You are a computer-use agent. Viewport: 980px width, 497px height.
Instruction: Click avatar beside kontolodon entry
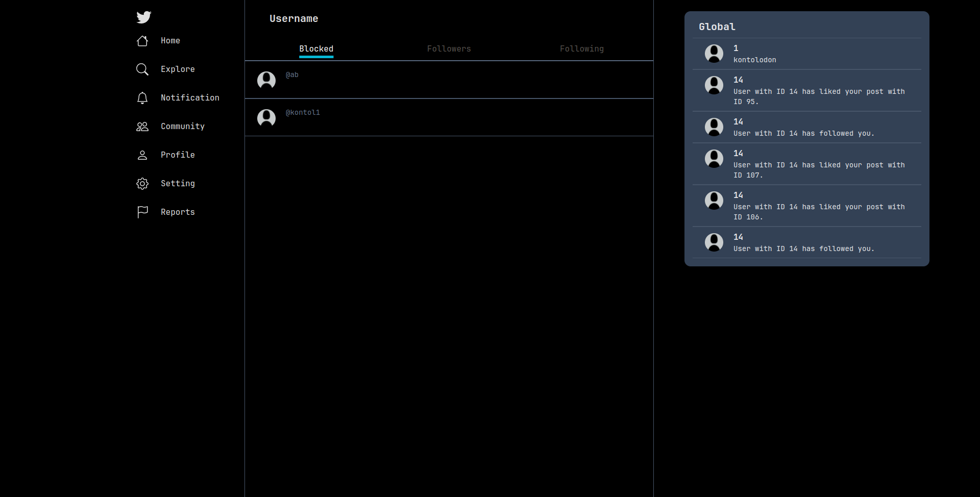(x=714, y=54)
